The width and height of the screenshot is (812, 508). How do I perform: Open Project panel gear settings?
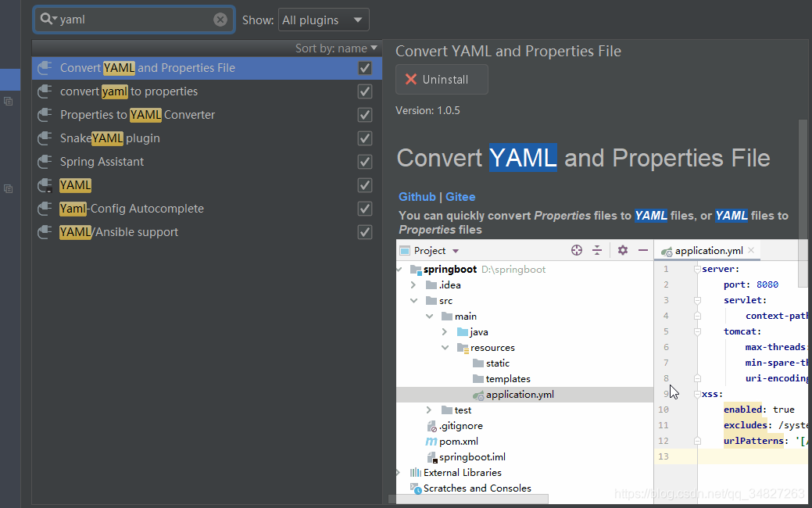tap(623, 251)
